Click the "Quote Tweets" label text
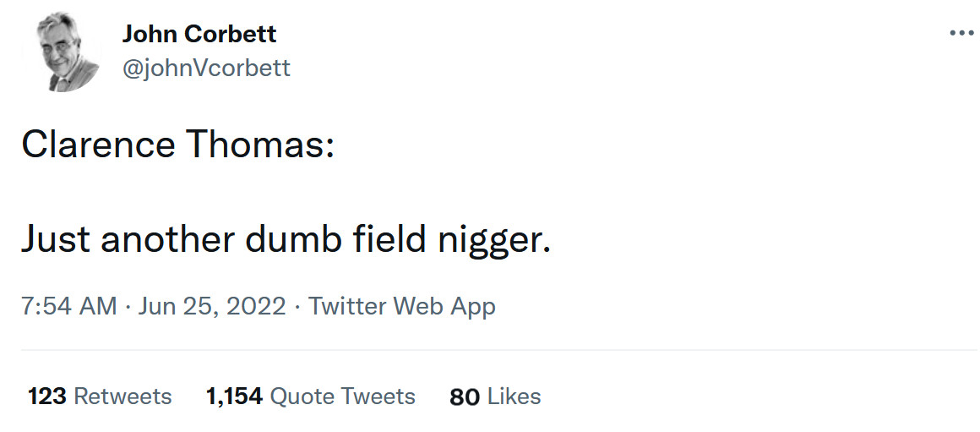Viewport: 980px width, 432px height. pyautogui.click(x=342, y=396)
